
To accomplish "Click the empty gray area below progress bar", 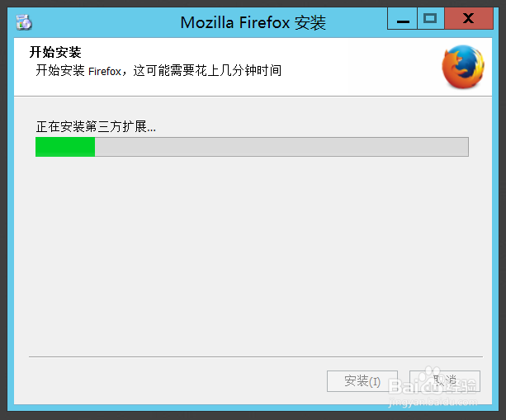I will (x=253, y=255).
